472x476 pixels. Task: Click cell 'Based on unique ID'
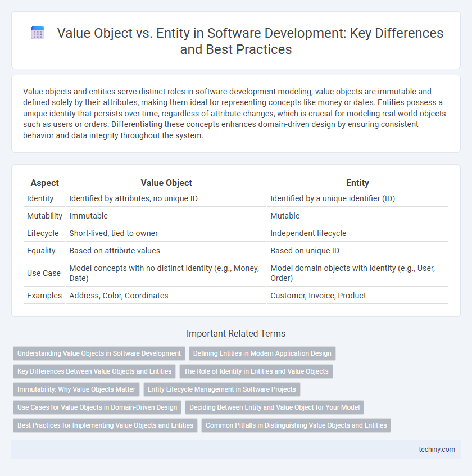pos(357,251)
